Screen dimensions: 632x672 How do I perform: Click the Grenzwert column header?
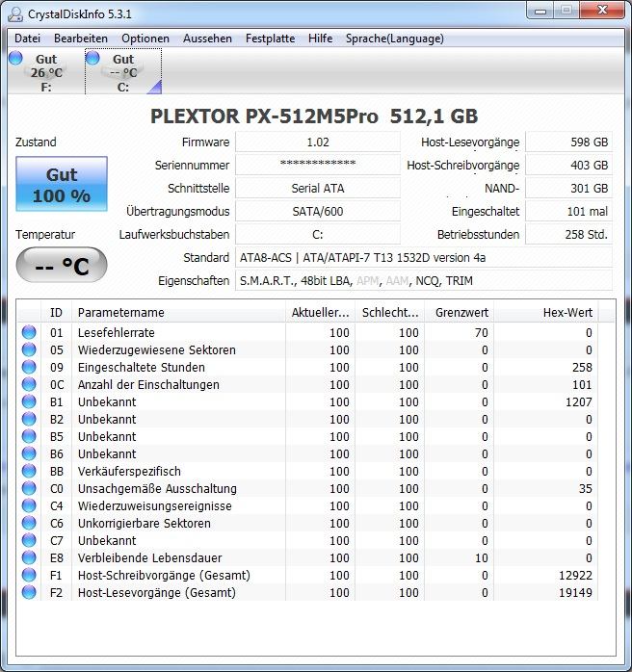(460, 313)
